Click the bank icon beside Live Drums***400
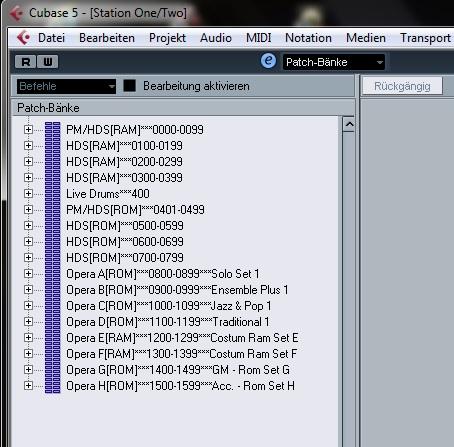The width and height of the screenshot is (454, 447). pyautogui.click(x=53, y=194)
